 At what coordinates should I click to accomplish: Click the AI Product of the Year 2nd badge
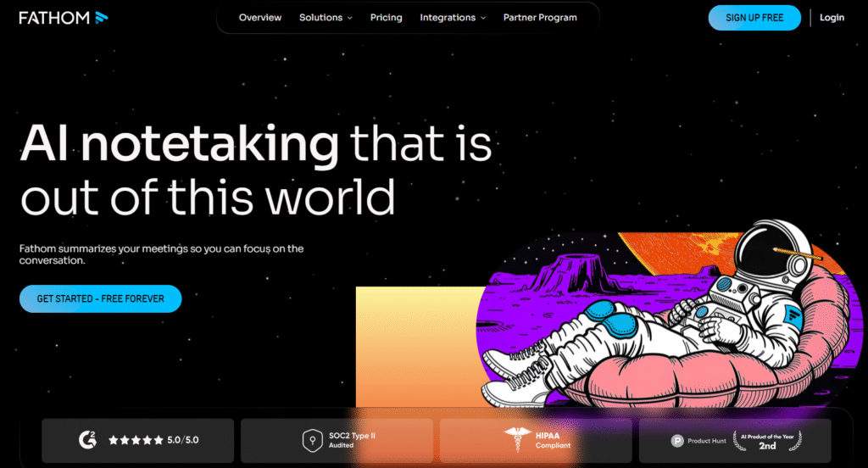click(x=767, y=441)
